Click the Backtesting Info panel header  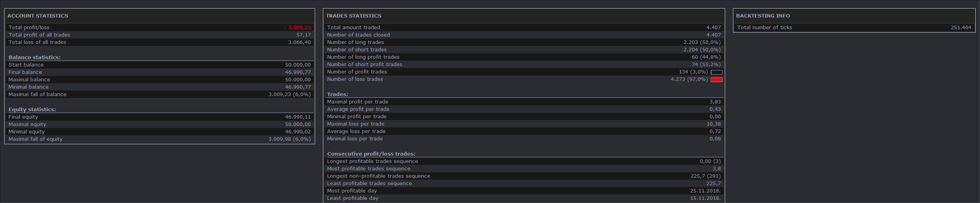(763, 16)
